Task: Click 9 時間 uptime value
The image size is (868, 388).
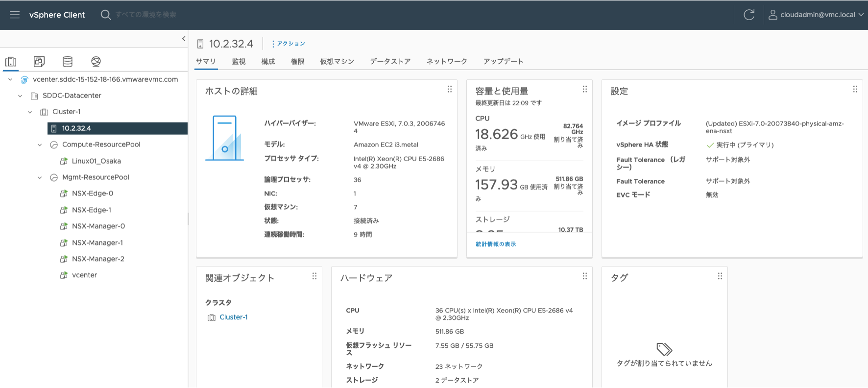Action: (x=363, y=235)
